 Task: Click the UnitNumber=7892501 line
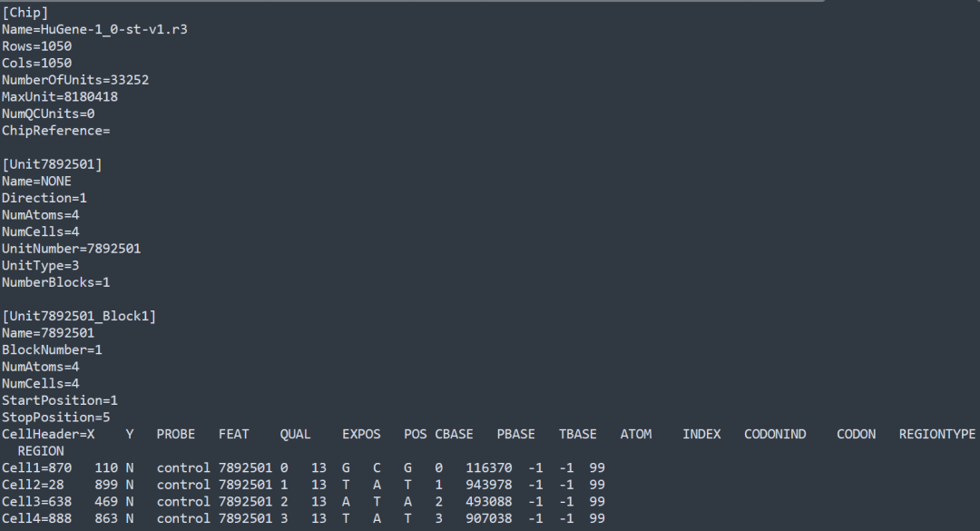tap(72, 249)
